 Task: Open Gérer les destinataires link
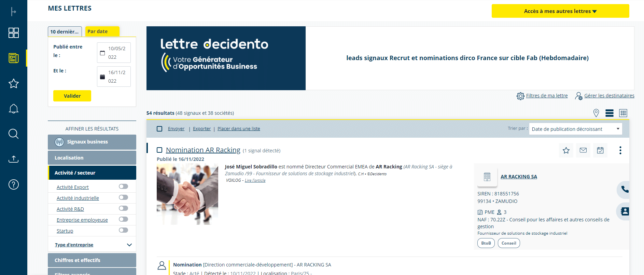pyautogui.click(x=609, y=96)
